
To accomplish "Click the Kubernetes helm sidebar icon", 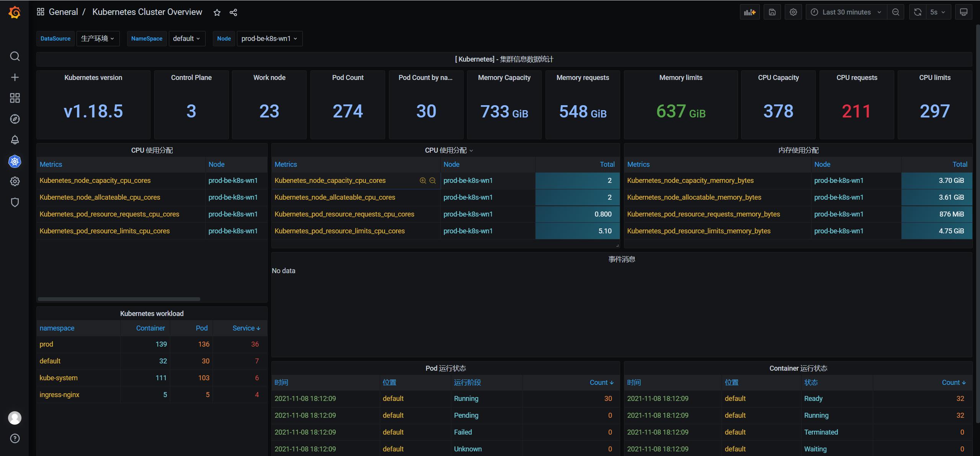I will coord(15,161).
